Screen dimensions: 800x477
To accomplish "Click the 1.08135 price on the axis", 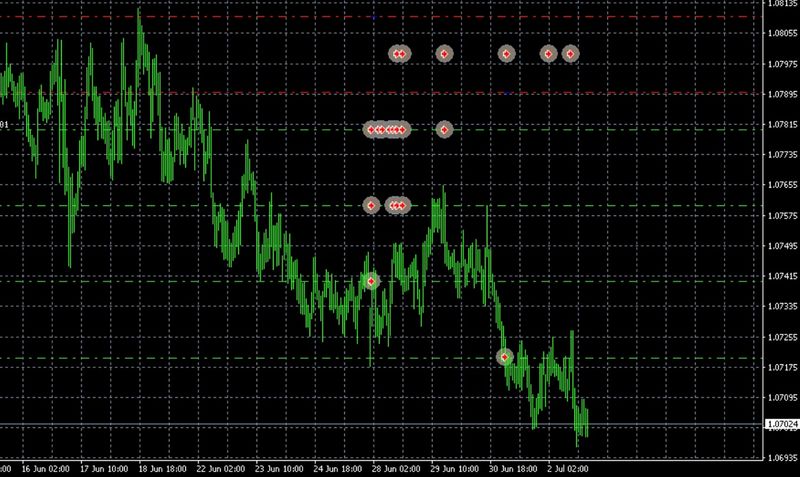I will pos(781,3).
